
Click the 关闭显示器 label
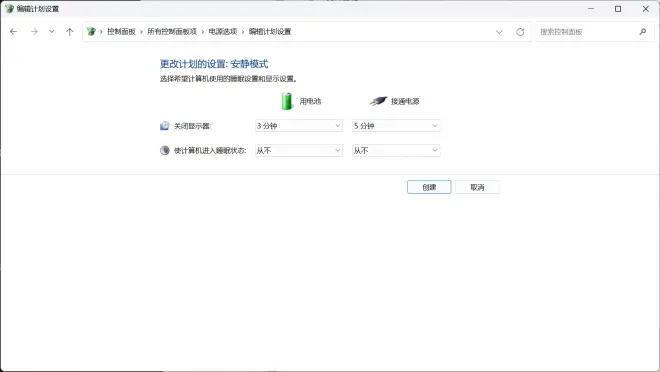pos(192,126)
